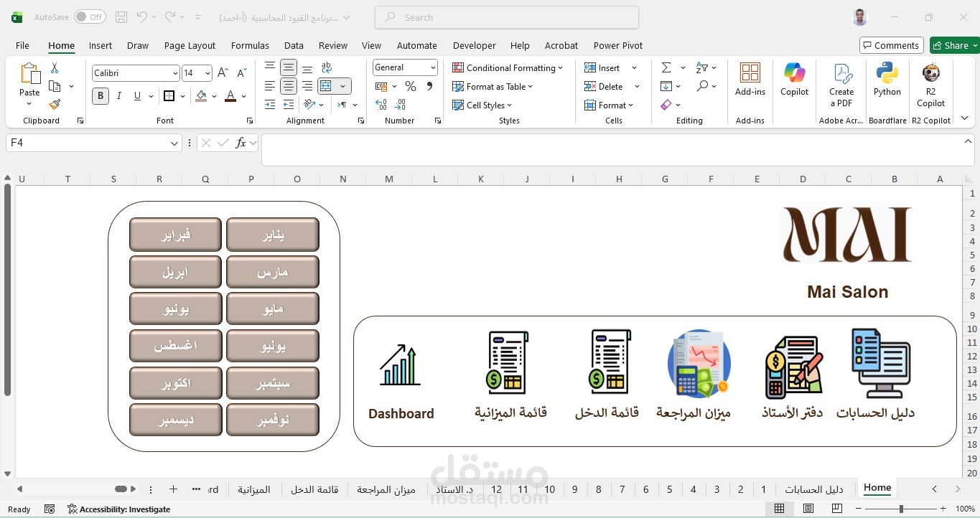The width and height of the screenshot is (980, 518).
Task: Click the Decrease Decimal icon
Action: [401, 105]
